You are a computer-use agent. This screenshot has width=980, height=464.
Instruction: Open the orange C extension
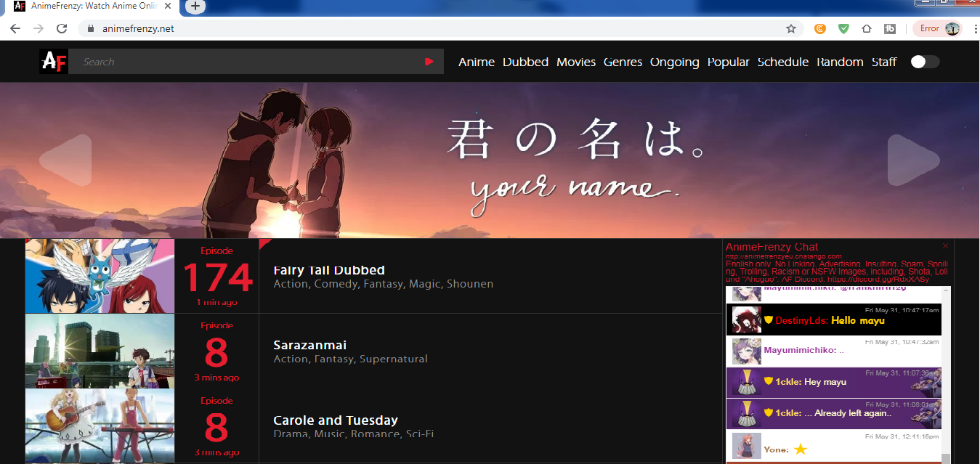820,29
